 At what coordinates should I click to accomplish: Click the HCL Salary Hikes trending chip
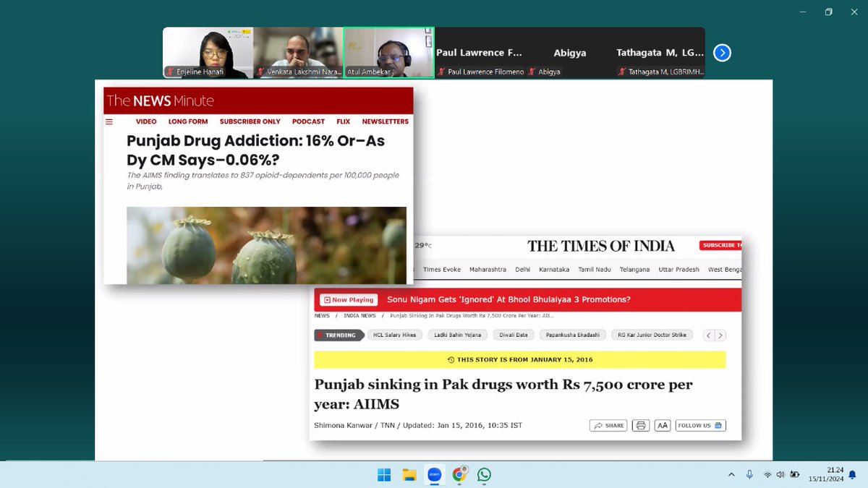(395, 335)
